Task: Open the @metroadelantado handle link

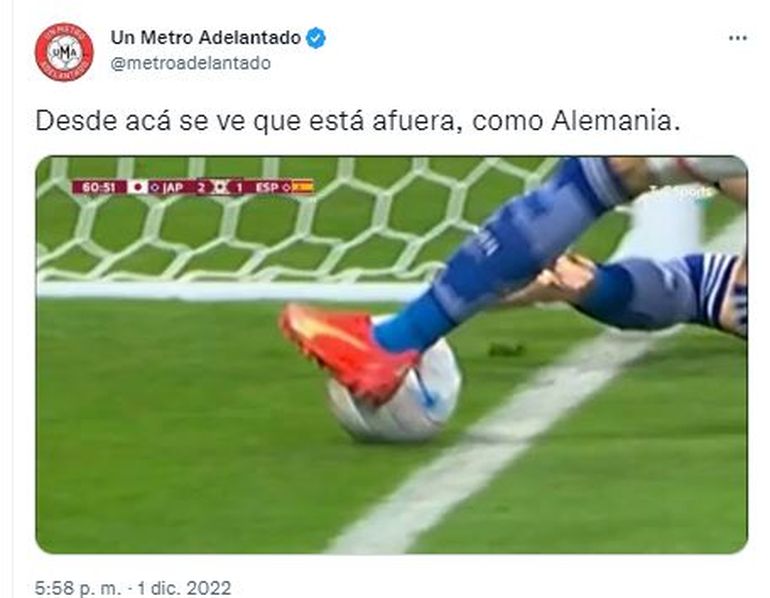Action: 191,63
